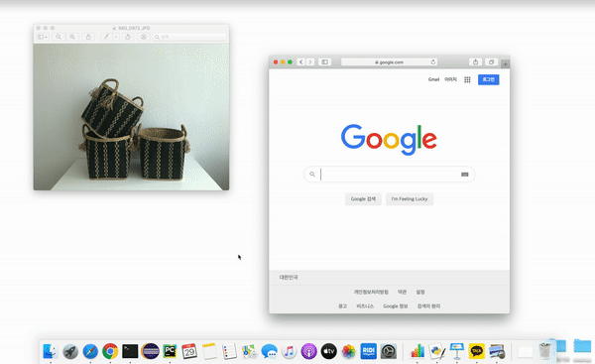Launch Music from the Dock
This screenshot has width=595, height=364.
[290, 351]
